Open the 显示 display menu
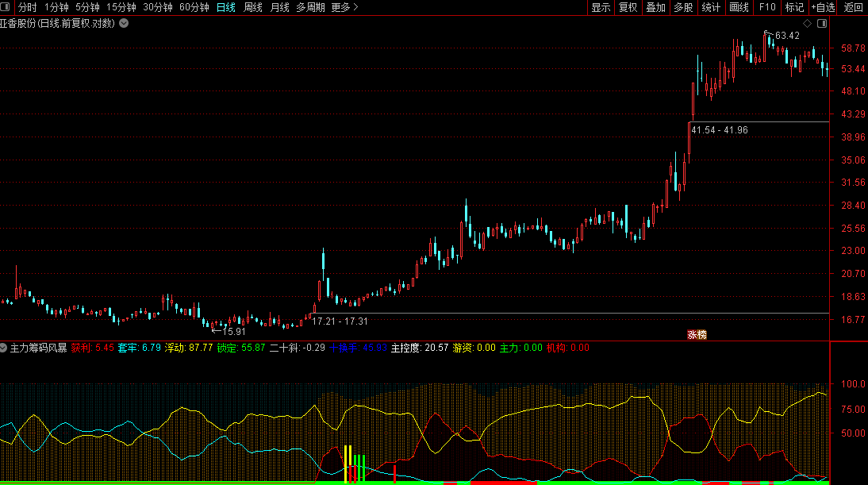Image resolution: width=868 pixels, height=485 pixels. (601, 7)
